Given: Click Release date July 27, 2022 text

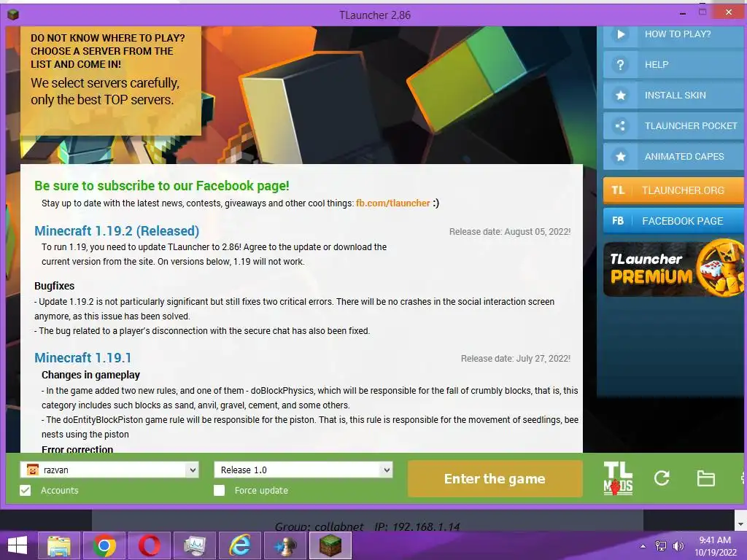Looking at the screenshot, I should (x=516, y=359).
